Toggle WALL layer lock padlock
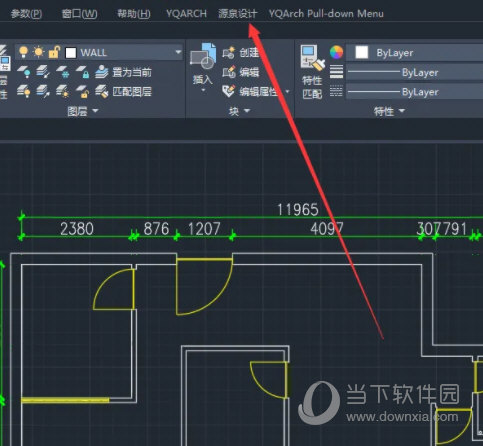 [x=54, y=52]
